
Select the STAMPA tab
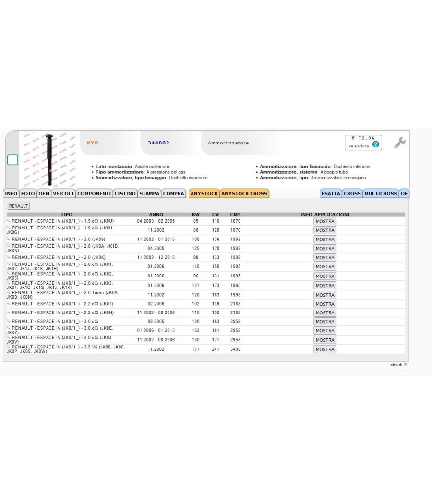[149, 193]
